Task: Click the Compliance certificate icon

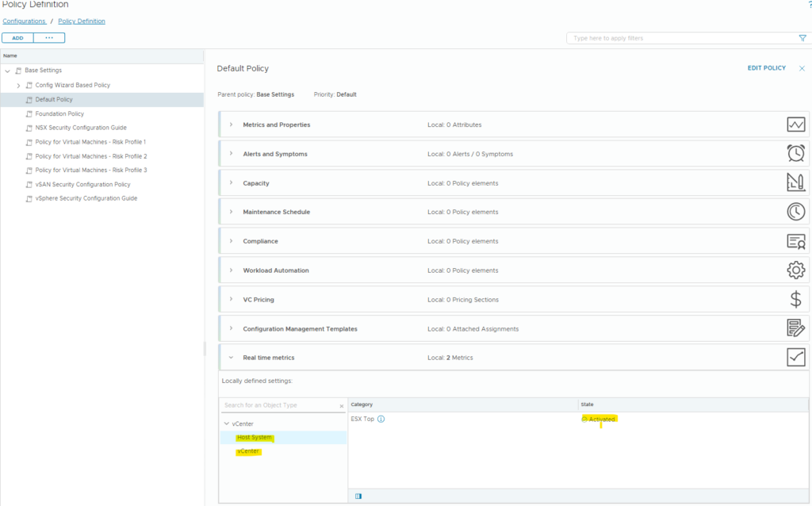Action: coord(796,241)
